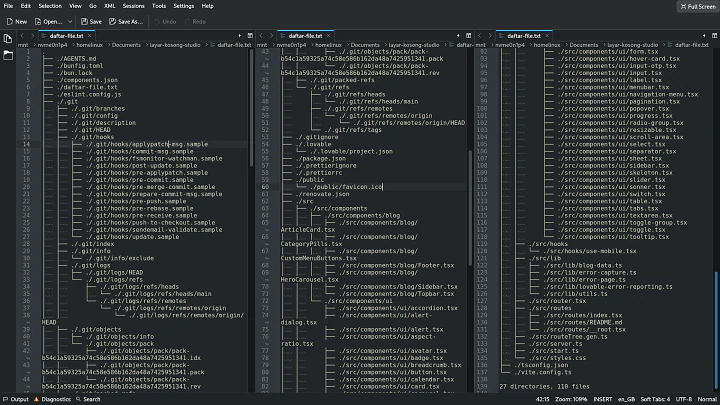Open the Selection menu
The image size is (720, 405).
[x=50, y=6]
